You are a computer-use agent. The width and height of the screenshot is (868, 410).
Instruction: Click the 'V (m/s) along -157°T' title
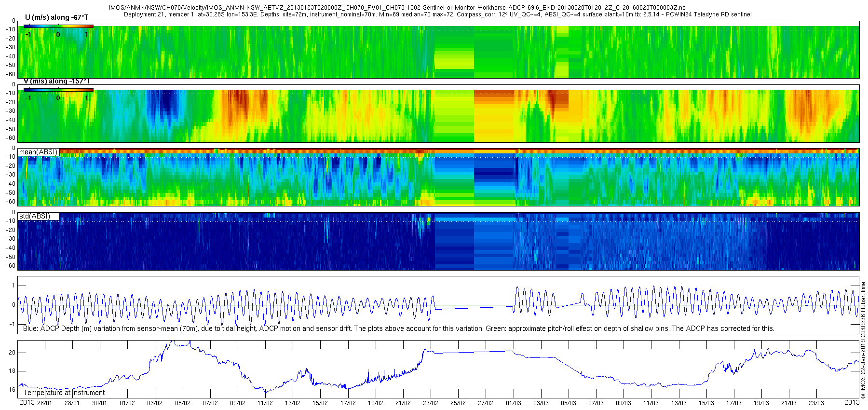(56, 81)
